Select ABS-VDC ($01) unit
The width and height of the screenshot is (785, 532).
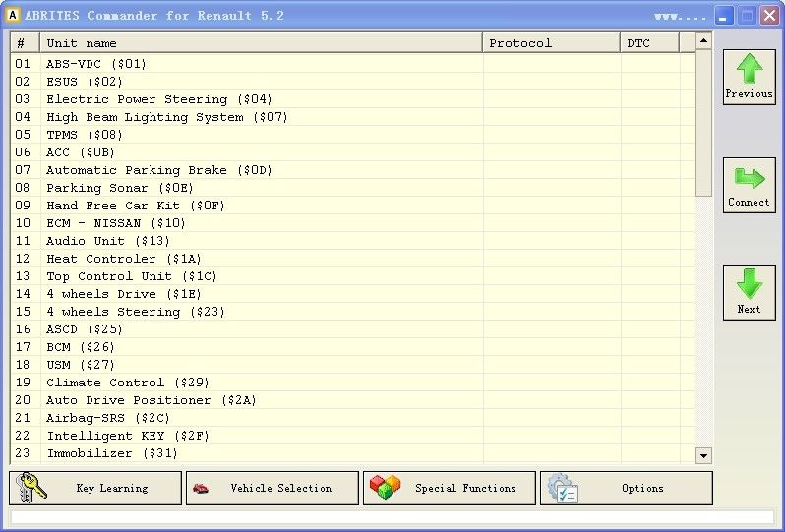click(x=352, y=64)
